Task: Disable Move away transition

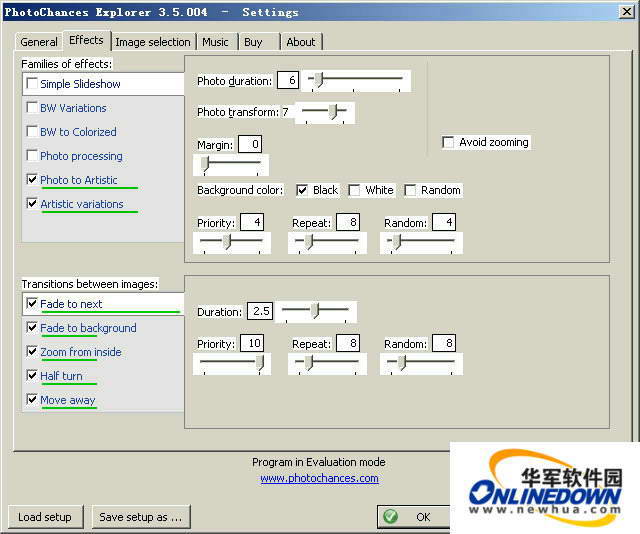Action: 32,399
